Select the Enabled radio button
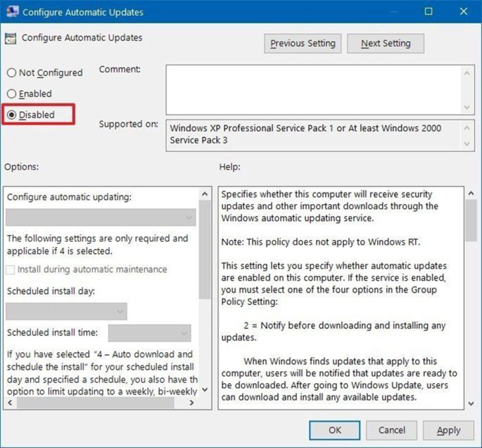482x448 pixels. (12, 94)
